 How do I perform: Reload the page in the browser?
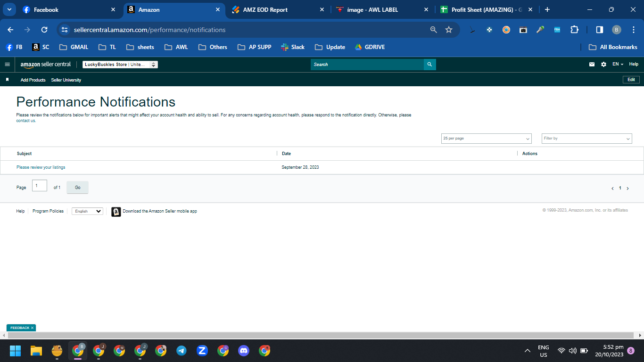pos(44,30)
